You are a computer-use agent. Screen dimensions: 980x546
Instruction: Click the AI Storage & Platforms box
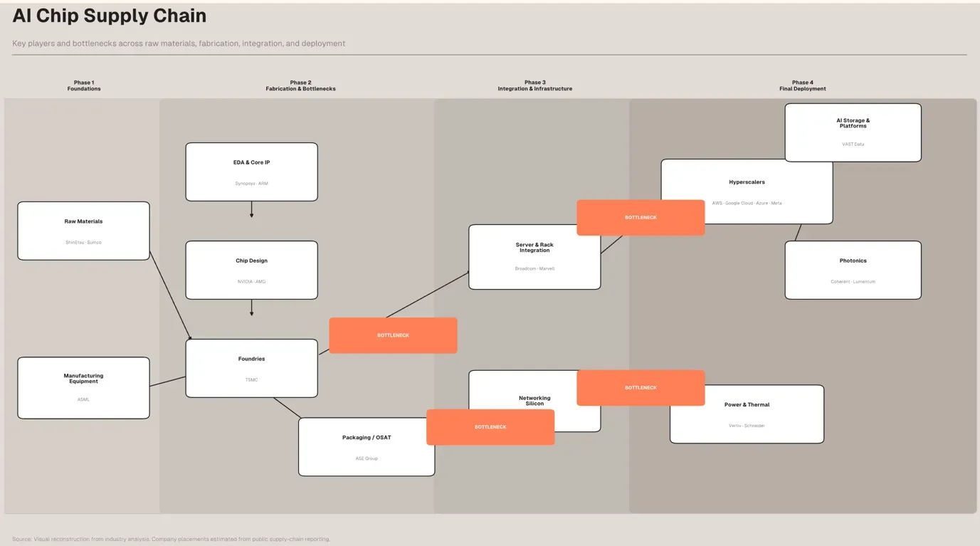[853, 132]
